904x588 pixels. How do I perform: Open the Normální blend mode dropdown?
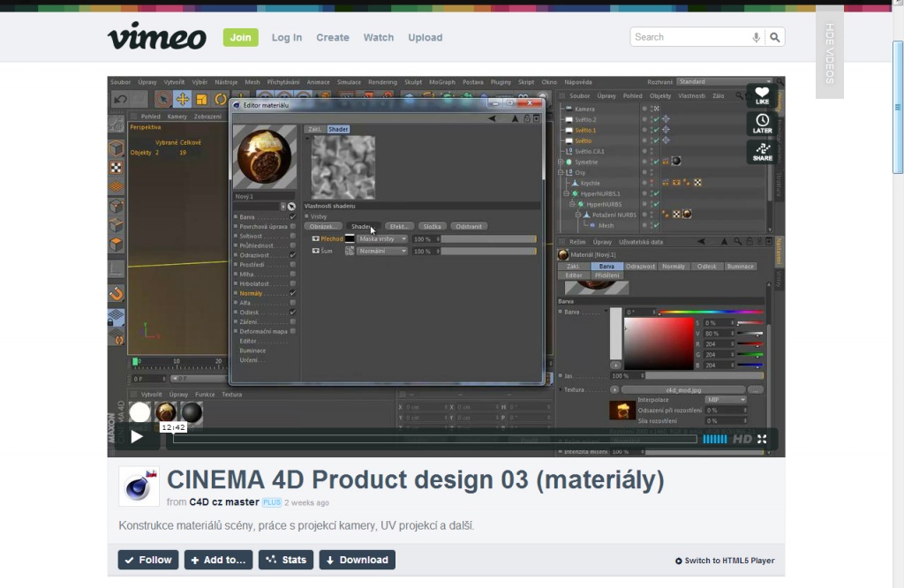point(382,252)
